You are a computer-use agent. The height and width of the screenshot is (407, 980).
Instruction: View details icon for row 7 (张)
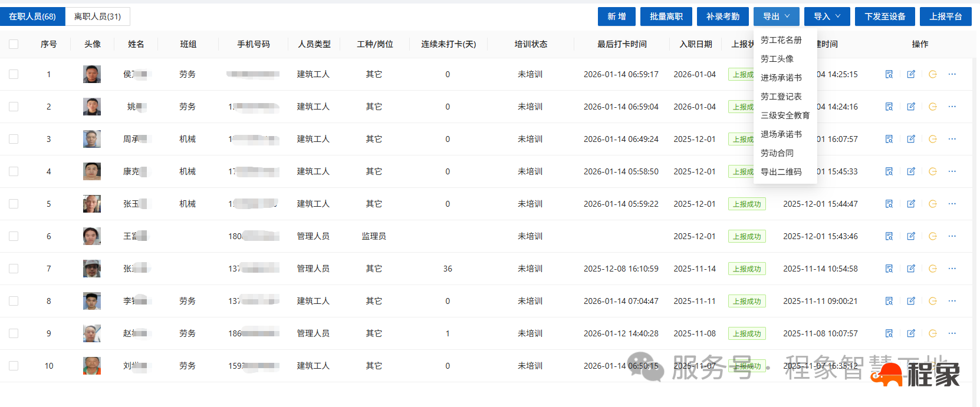coord(889,269)
